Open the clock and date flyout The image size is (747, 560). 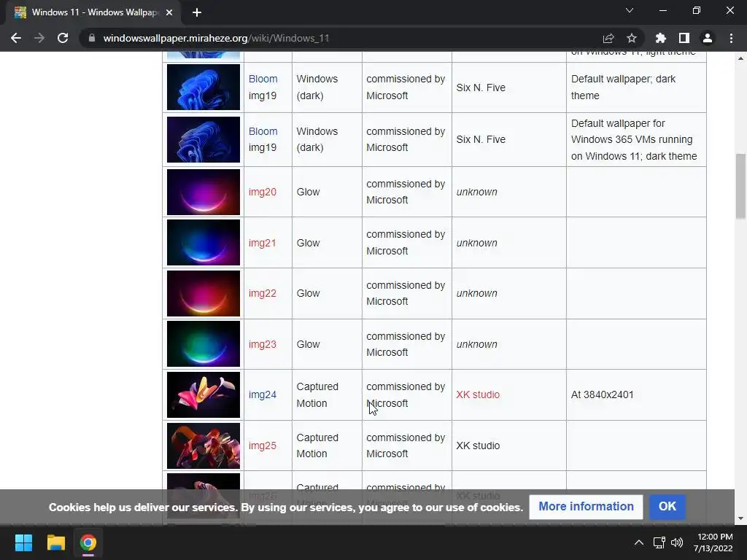713,542
